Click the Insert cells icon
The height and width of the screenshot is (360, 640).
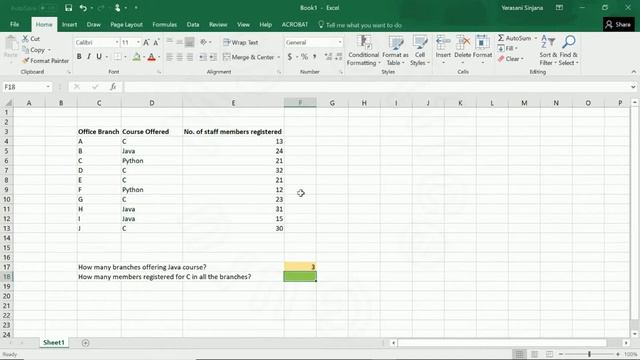click(x=443, y=43)
